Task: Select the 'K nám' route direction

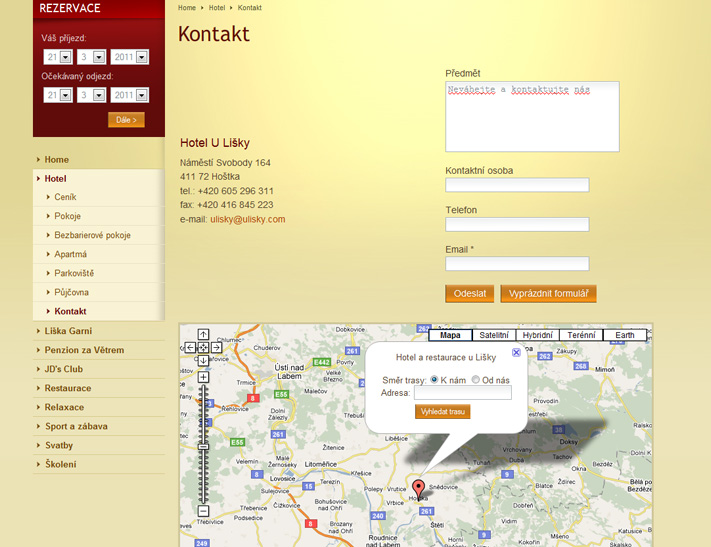Action: point(434,380)
